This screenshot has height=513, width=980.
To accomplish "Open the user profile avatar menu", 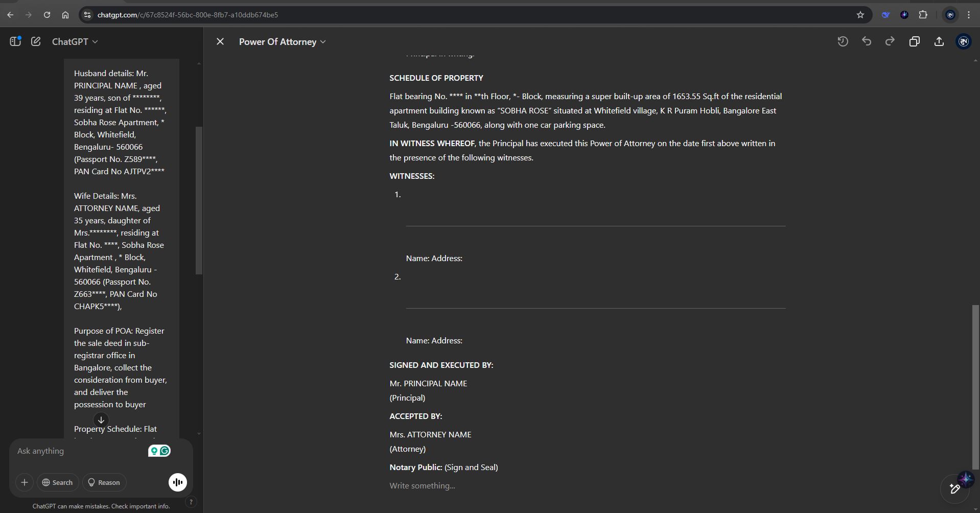I will coord(963,41).
